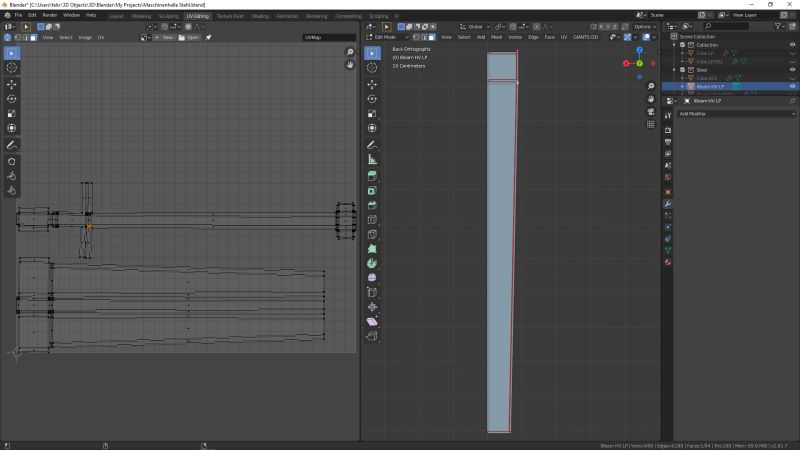Screen dimensions: 800x450
Task: Toggle pin of the UV editor image
Action: [208, 37]
